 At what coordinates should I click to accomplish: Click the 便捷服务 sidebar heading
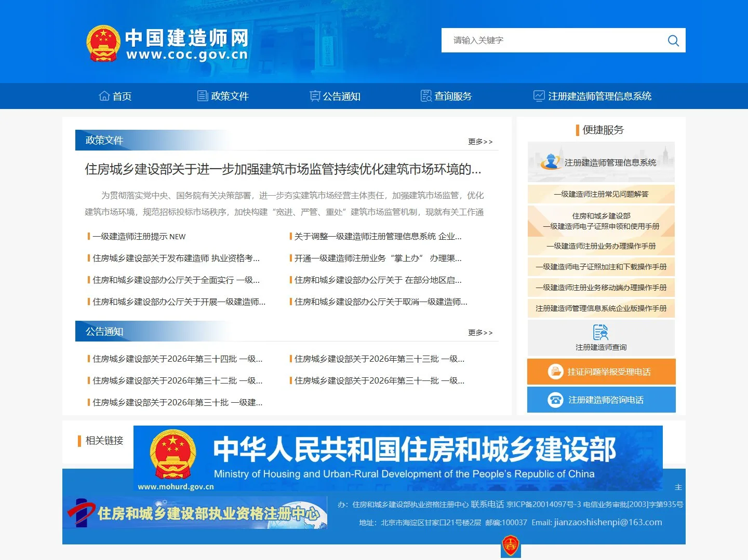603,130
